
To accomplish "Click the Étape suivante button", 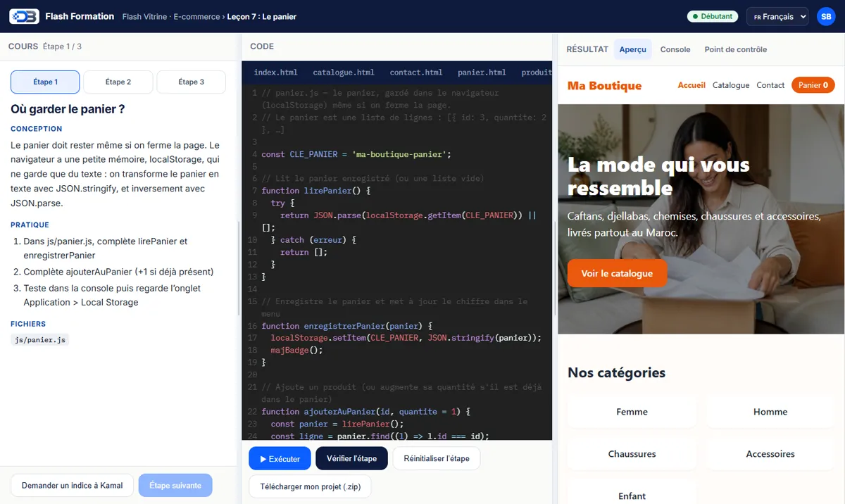I will click(x=175, y=485).
